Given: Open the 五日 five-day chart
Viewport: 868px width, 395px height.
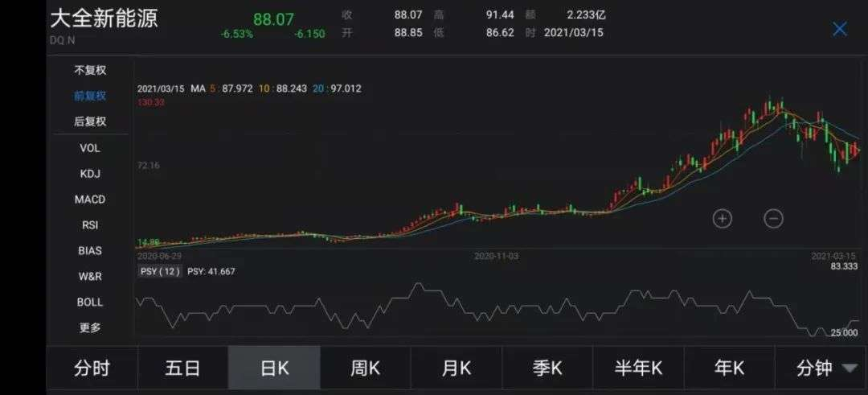Looking at the screenshot, I should point(182,368).
